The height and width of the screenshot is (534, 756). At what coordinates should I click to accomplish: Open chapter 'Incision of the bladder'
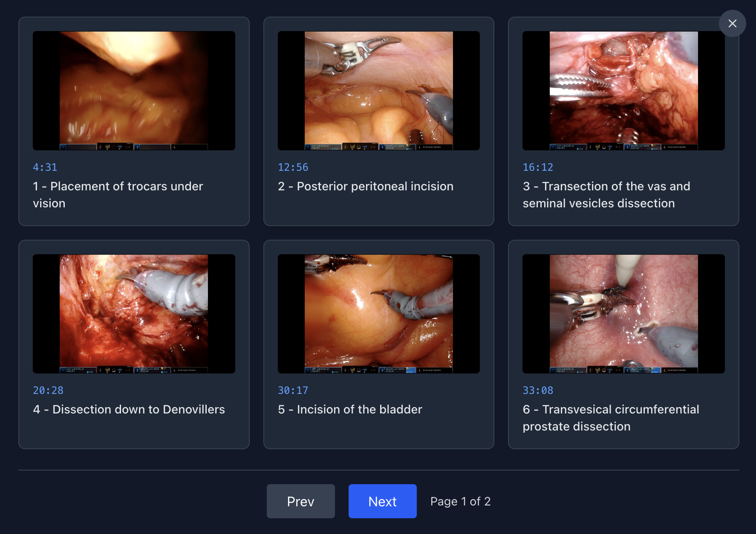[379, 313]
